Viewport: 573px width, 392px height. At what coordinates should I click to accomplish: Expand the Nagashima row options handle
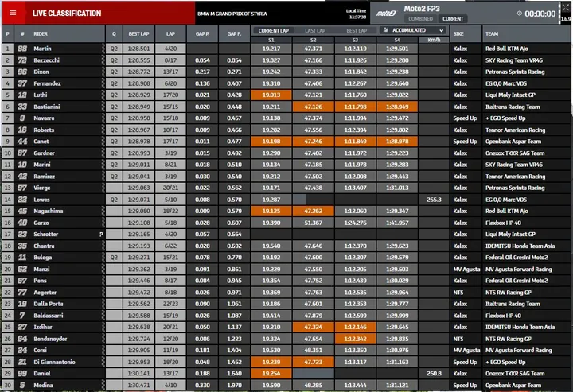[103, 211]
